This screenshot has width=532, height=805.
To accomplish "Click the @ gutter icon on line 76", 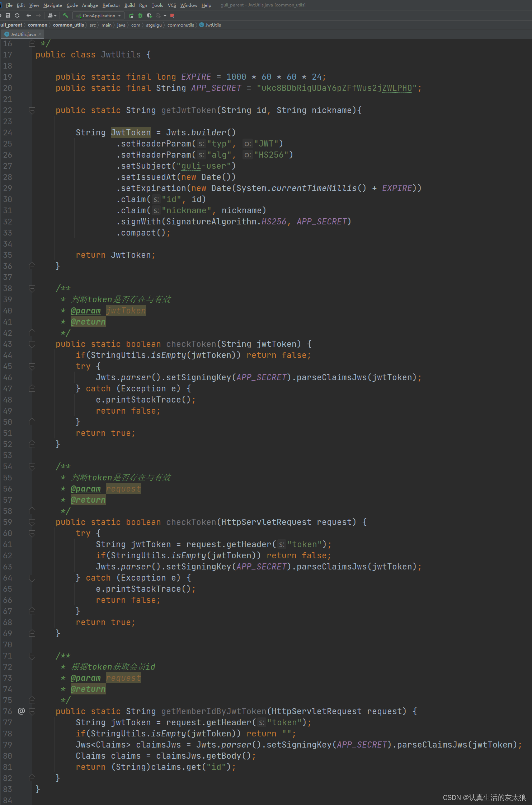I will pyautogui.click(x=21, y=711).
